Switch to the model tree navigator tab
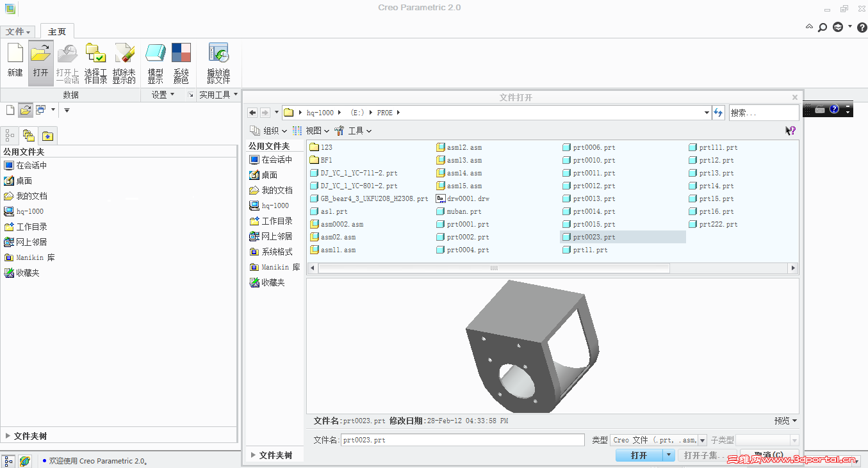The width and height of the screenshot is (868, 468). coord(10,135)
